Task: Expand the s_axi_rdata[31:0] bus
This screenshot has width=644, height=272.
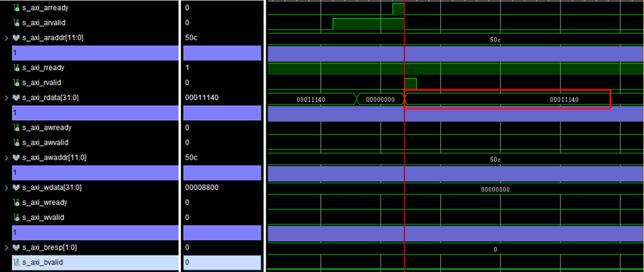Action: point(6,98)
